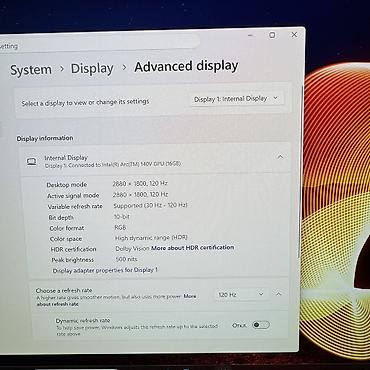Click Select a display to view text

(x=85, y=102)
